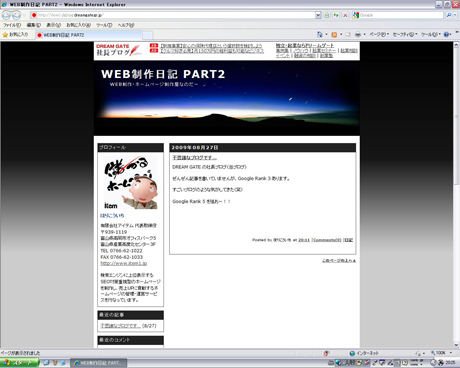Click the Windows Start button
This screenshot has width=460, height=368.
pos(20,362)
